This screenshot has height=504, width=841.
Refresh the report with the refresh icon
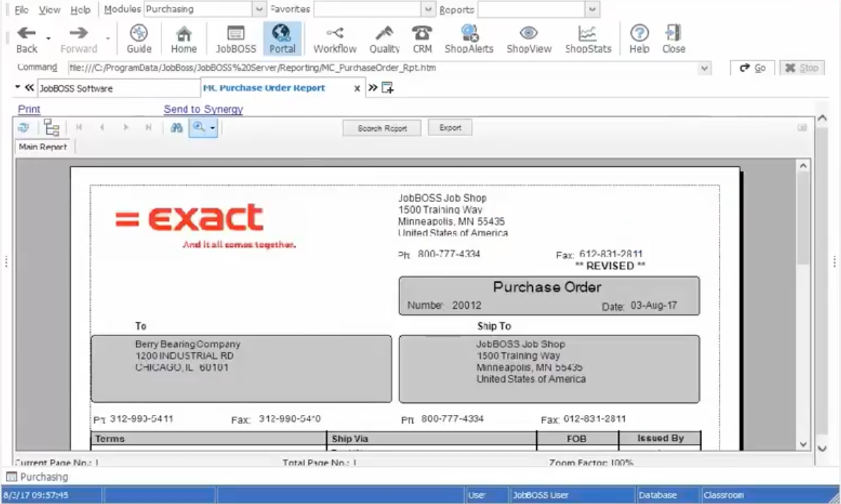coord(24,128)
